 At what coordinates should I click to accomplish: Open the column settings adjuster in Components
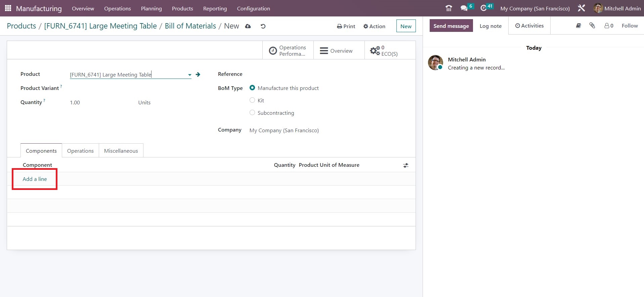406,165
